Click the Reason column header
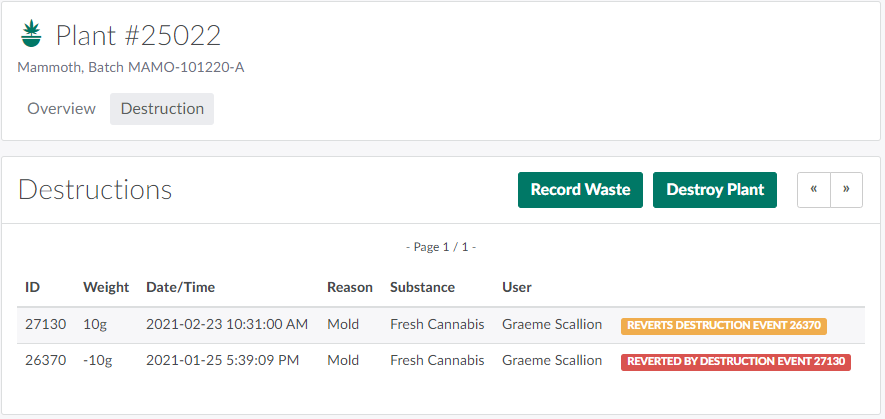Image resolution: width=885 pixels, height=419 pixels. pyautogui.click(x=350, y=287)
